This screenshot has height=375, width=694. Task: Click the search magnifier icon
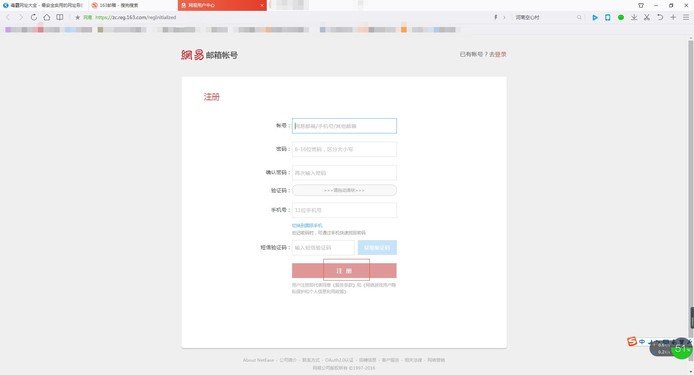[579, 17]
